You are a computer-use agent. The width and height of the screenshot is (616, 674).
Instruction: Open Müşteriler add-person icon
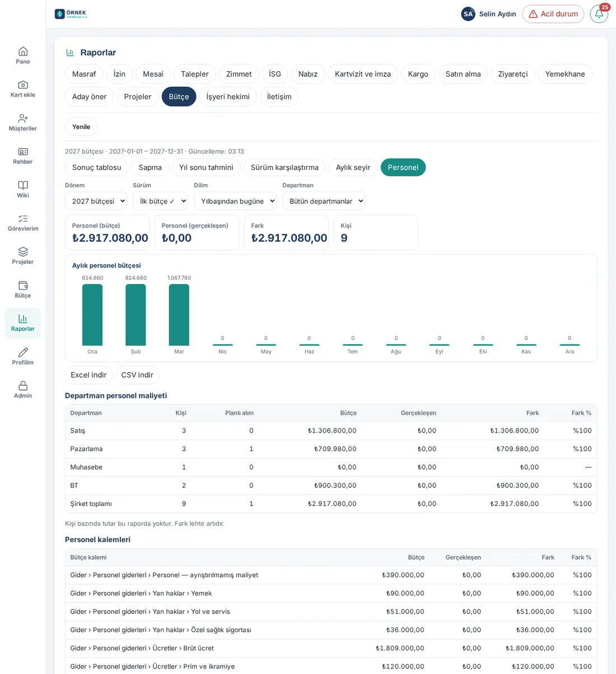click(23, 118)
